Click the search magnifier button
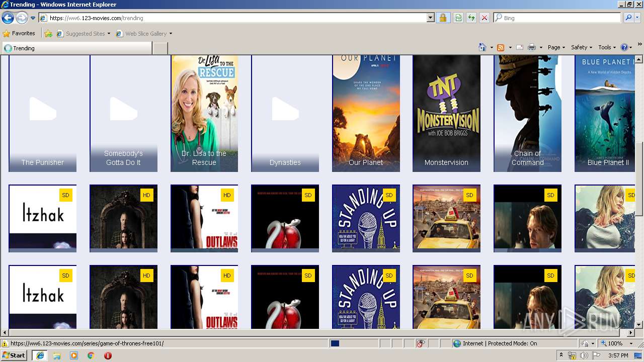The width and height of the screenshot is (644, 362). (628, 18)
